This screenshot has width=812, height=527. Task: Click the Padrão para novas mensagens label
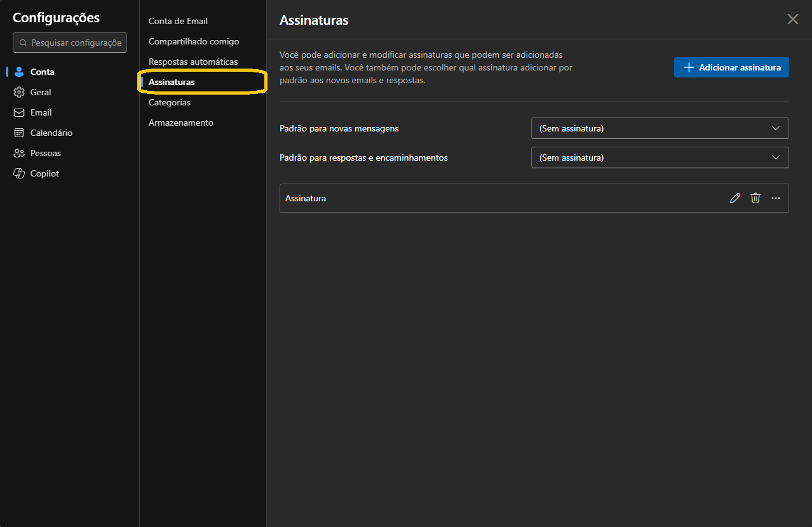tap(339, 128)
